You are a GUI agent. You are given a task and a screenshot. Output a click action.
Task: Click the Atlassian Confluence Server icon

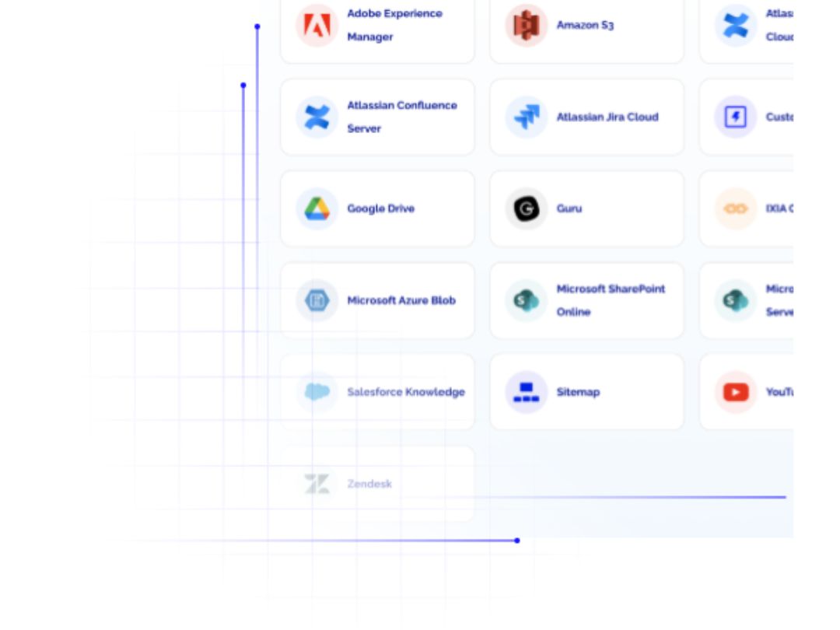(317, 117)
